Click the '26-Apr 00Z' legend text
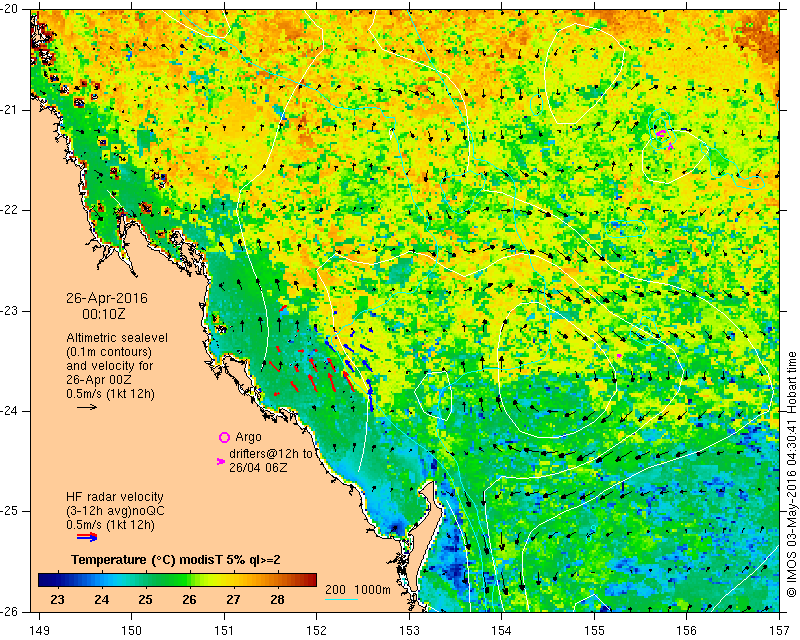800x640 pixels. pyautogui.click(x=98, y=380)
